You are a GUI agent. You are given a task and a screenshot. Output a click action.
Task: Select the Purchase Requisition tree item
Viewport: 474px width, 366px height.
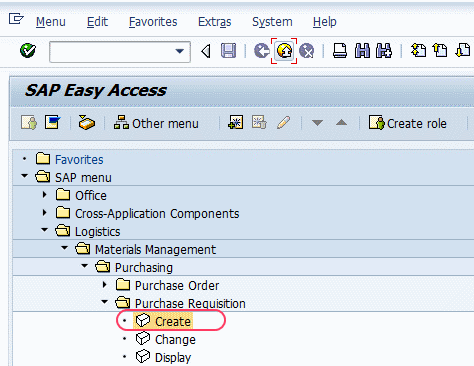click(x=190, y=304)
